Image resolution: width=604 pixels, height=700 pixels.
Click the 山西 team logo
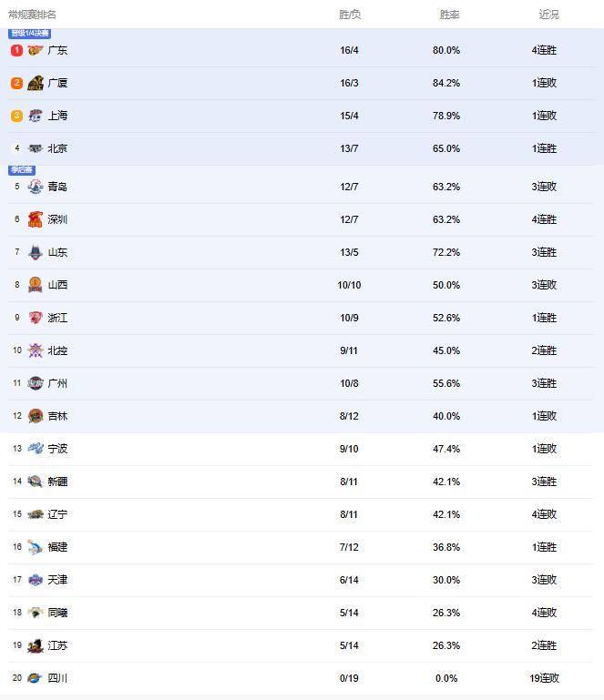pos(36,285)
